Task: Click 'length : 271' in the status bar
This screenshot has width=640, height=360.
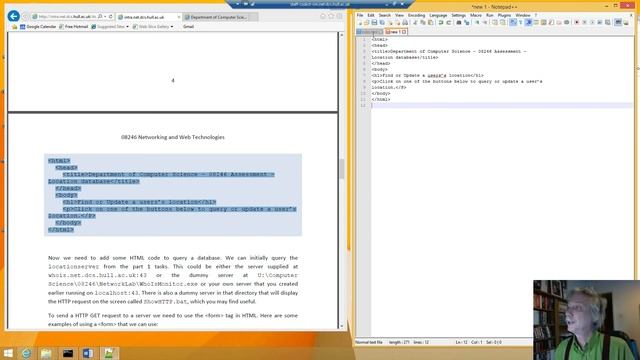Action: [399, 342]
